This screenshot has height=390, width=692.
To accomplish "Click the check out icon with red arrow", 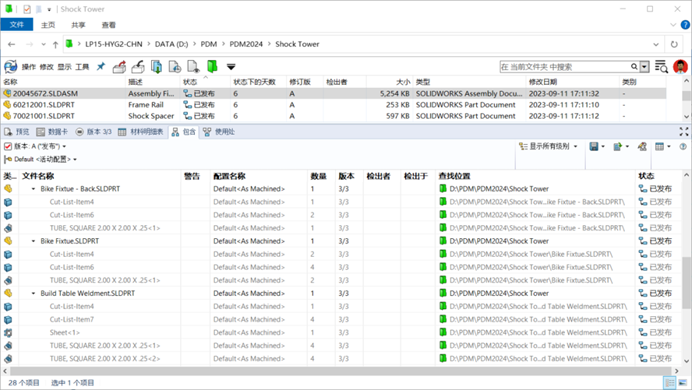I will (x=120, y=67).
